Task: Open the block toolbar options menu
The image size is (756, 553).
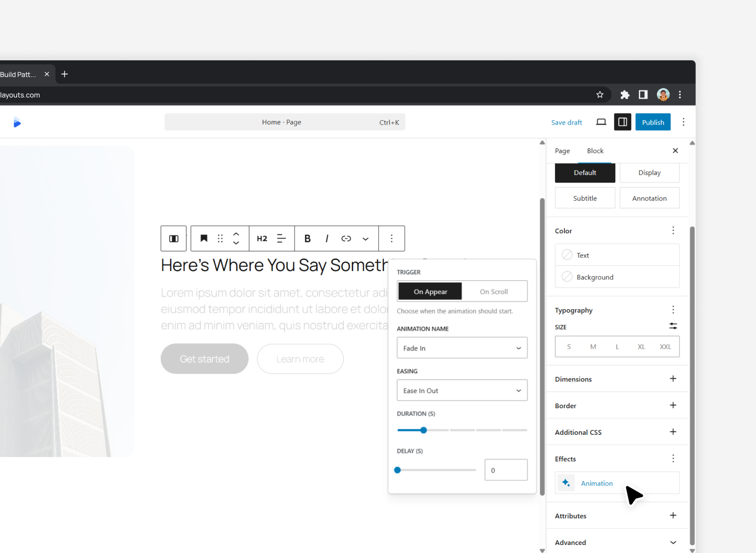Action: tap(392, 239)
